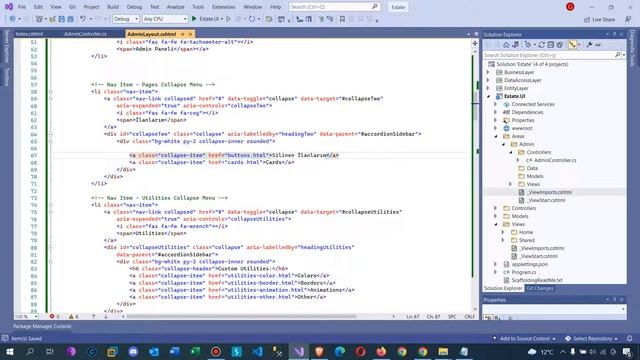
Task: Focus the top Search (Ctrl+Q) box
Action: tap(334, 7)
